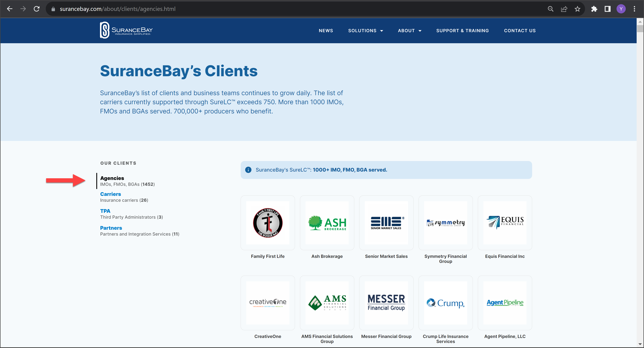Open the Partners client category
644x348 pixels.
coord(111,228)
